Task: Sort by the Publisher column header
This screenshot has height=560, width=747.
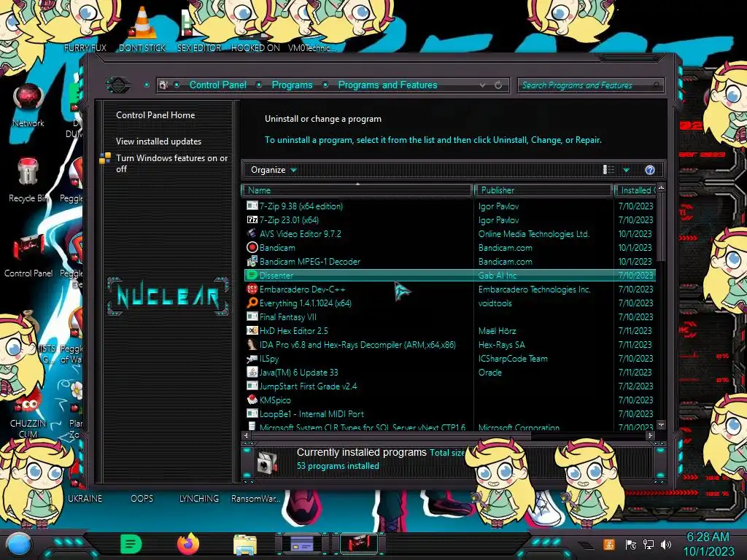Action: pos(543,190)
